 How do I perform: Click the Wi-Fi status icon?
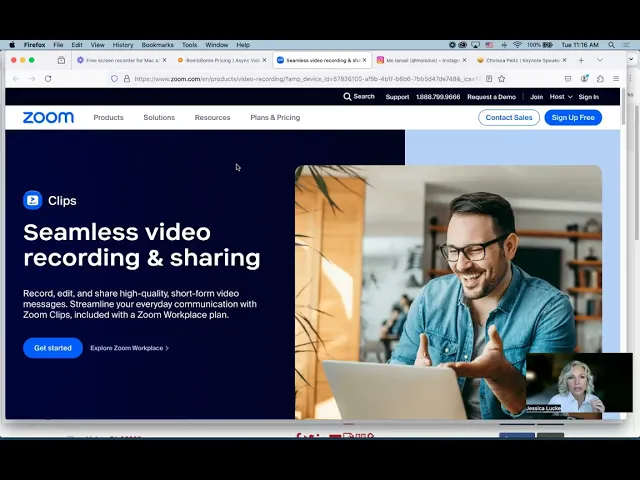[517, 45]
